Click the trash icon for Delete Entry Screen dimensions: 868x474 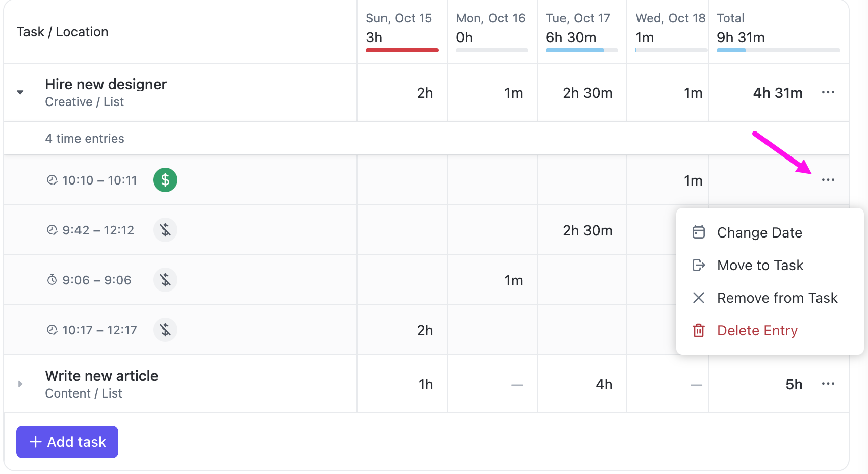point(699,330)
